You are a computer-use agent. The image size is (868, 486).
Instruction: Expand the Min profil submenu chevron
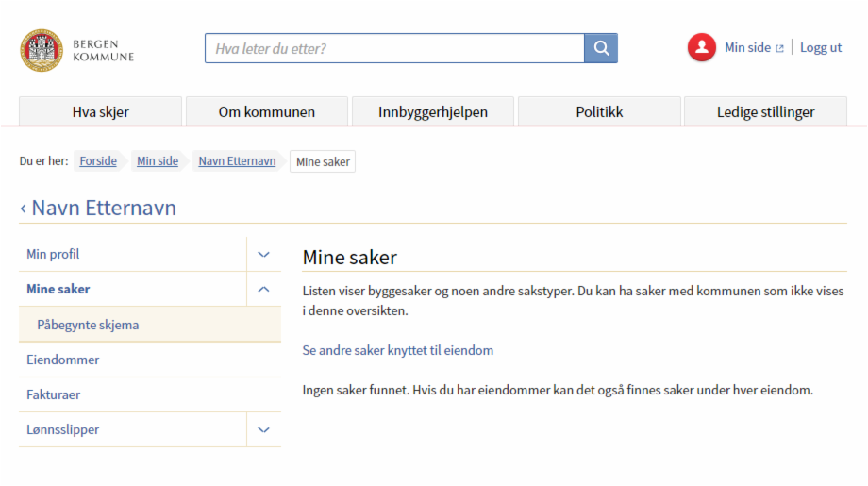264,255
